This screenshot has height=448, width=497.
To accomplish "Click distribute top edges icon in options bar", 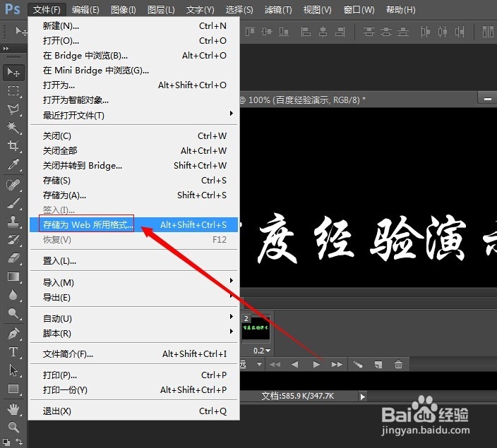I will pyautogui.click(x=369, y=32).
